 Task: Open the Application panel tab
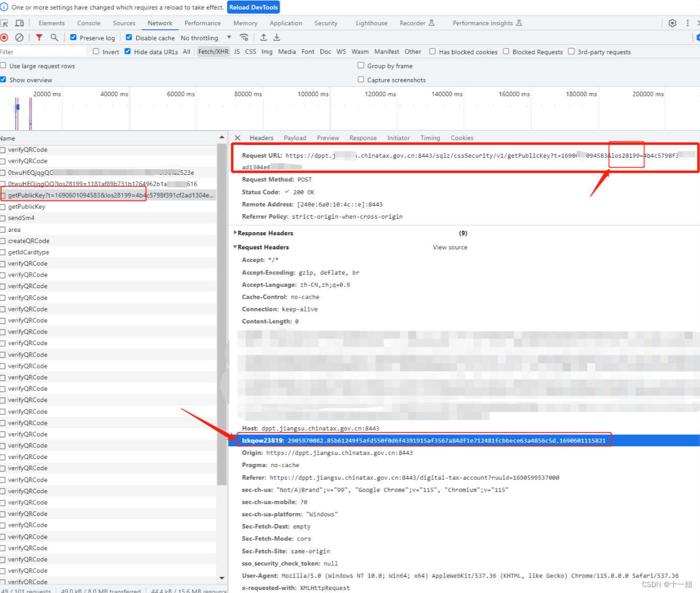tap(286, 23)
